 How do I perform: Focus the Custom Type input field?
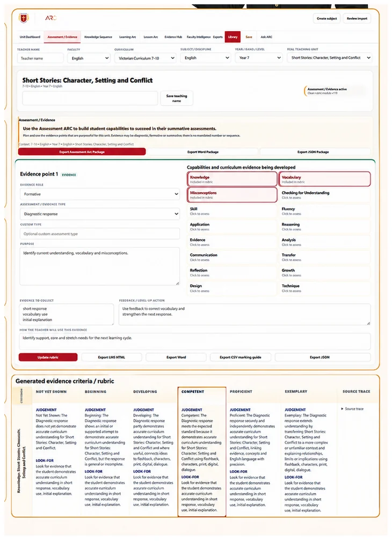pos(100,233)
